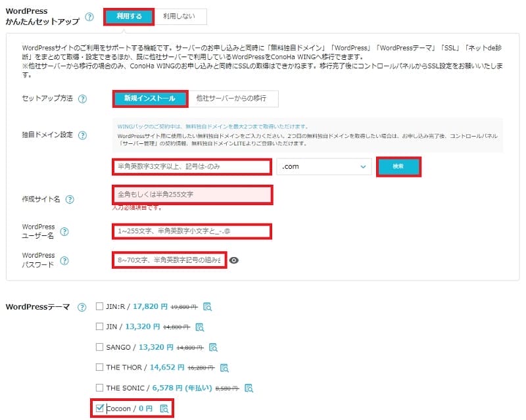
Task: Uncheck the Cocoon theme checkbox
Action: click(x=99, y=409)
